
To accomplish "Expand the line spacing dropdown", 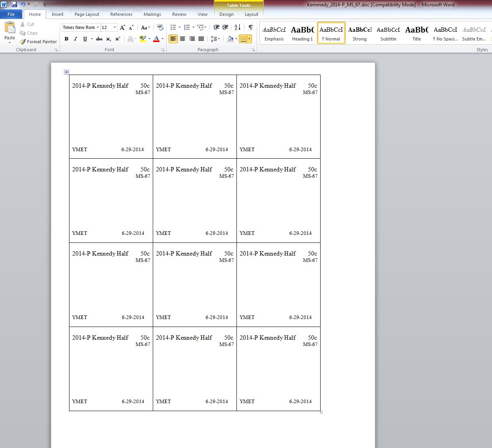I will pyautogui.click(x=218, y=39).
